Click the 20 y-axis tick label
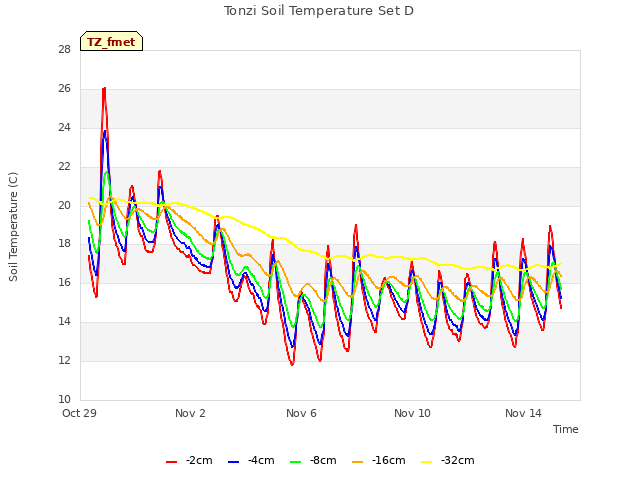The image size is (640, 480). point(64,205)
